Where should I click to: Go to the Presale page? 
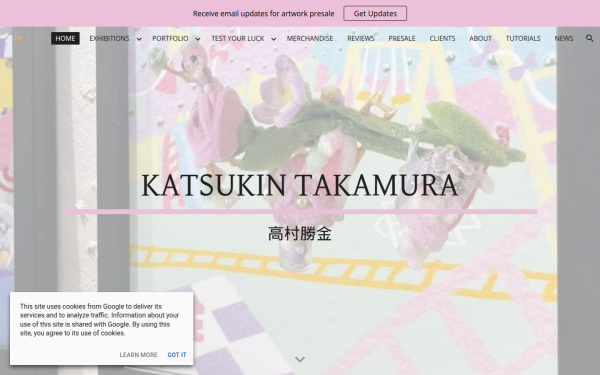click(x=402, y=38)
